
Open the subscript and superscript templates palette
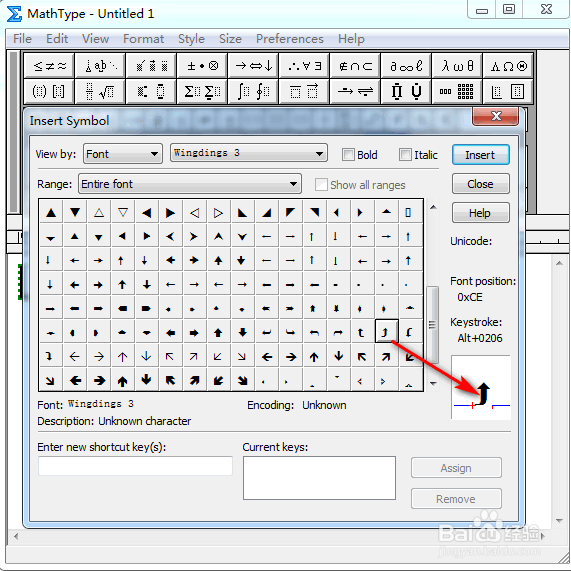pos(151,91)
